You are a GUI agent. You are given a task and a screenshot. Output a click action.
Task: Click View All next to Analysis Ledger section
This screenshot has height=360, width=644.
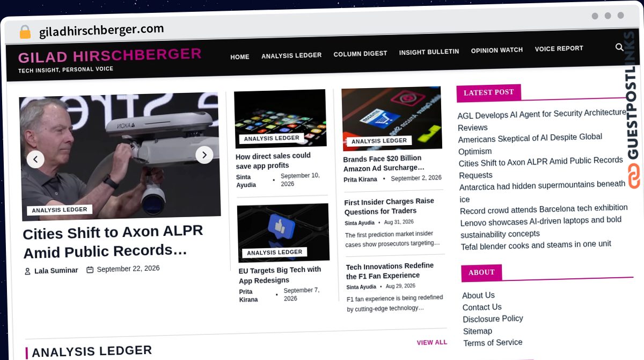coord(432,342)
